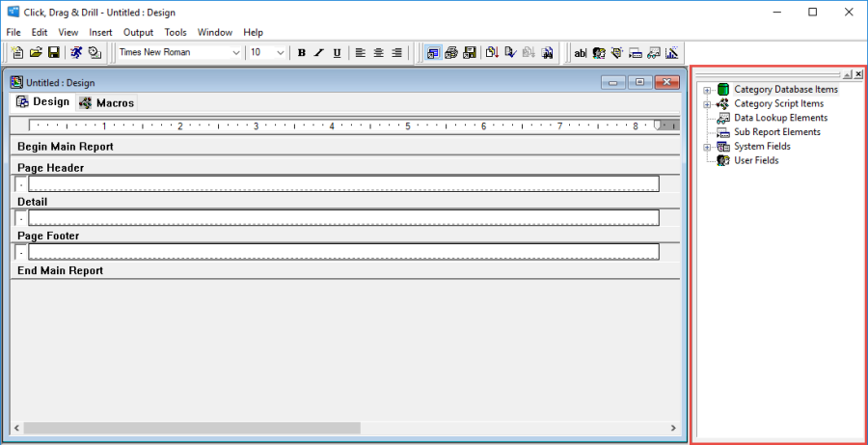Image resolution: width=868 pixels, height=445 pixels.
Task: Click the 'ab|' text field tool icon
Action: (x=581, y=52)
